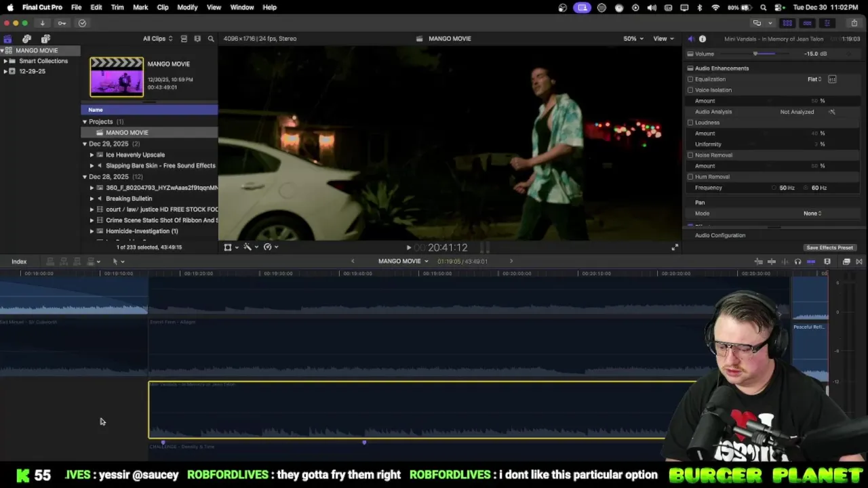Open macOS Spotlight search
The image size is (868, 488).
764,7
